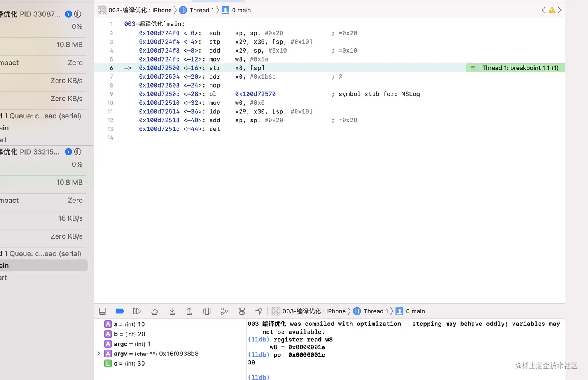Open the related items grid menu
This screenshot has height=380, width=588.
[x=102, y=10]
